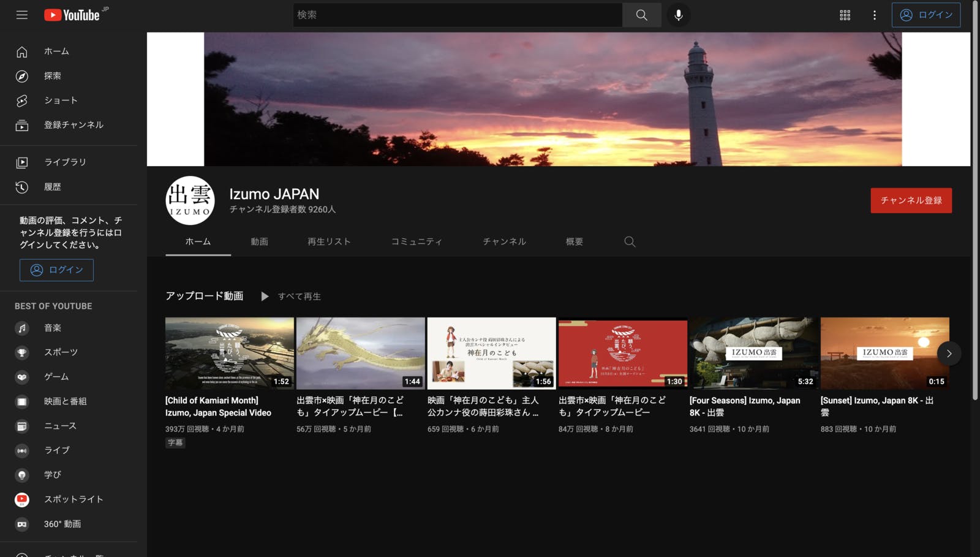Viewport: 980px width, 557px height.
Task: Switch to the チャンネル tab
Action: coord(504,241)
